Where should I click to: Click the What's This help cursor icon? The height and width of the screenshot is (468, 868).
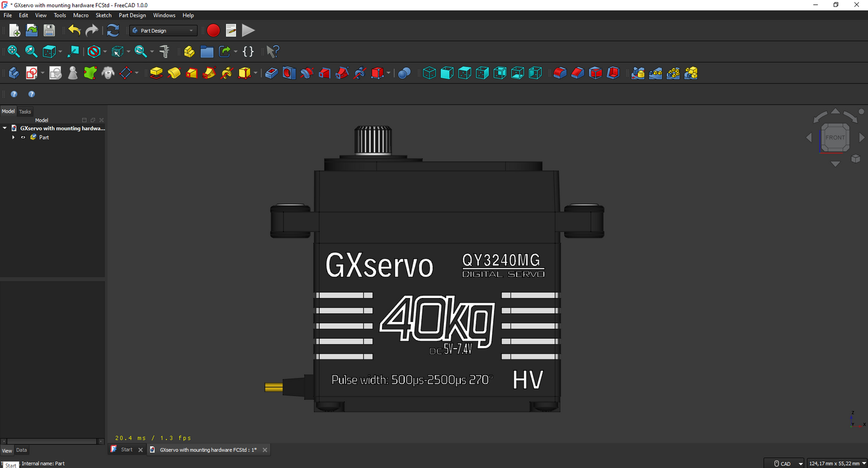click(x=273, y=52)
